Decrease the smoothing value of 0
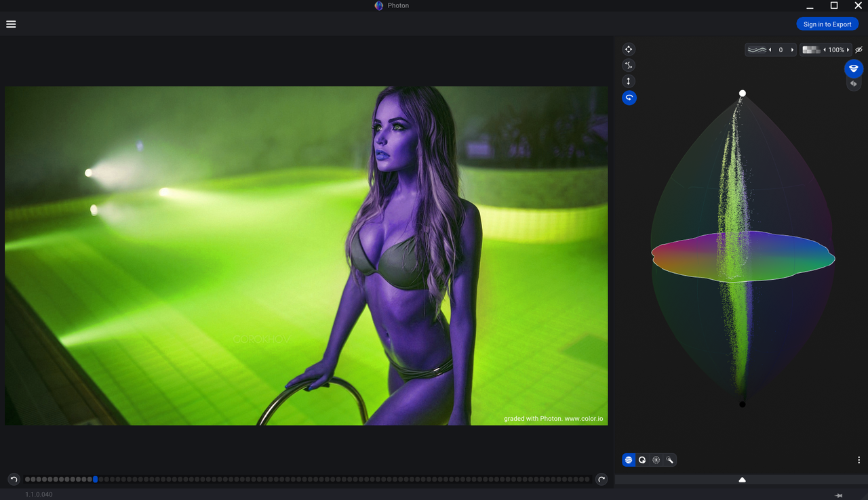The height and width of the screenshot is (500, 868). click(770, 50)
